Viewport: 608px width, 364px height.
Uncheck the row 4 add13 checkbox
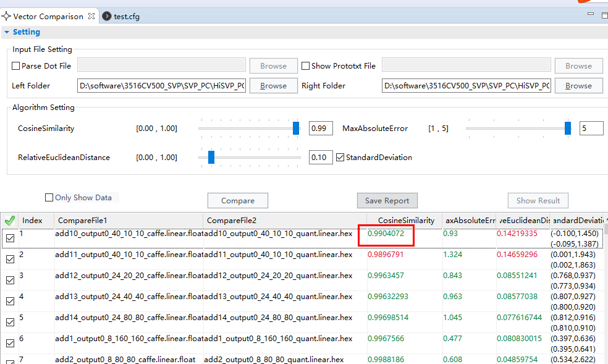[11, 301]
